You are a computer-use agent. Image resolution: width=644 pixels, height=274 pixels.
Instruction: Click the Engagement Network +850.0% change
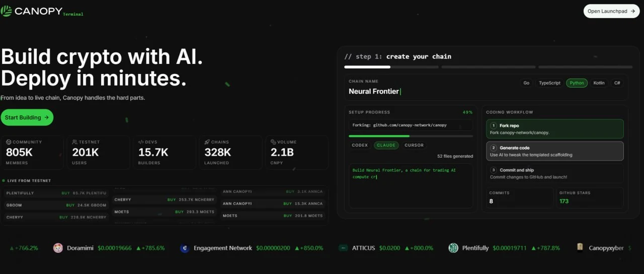[x=309, y=248]
